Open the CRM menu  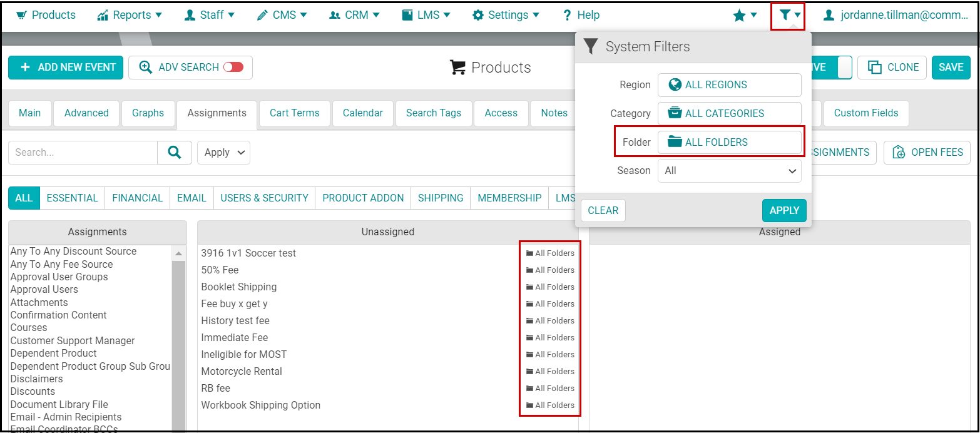click(x=355, y=15)
